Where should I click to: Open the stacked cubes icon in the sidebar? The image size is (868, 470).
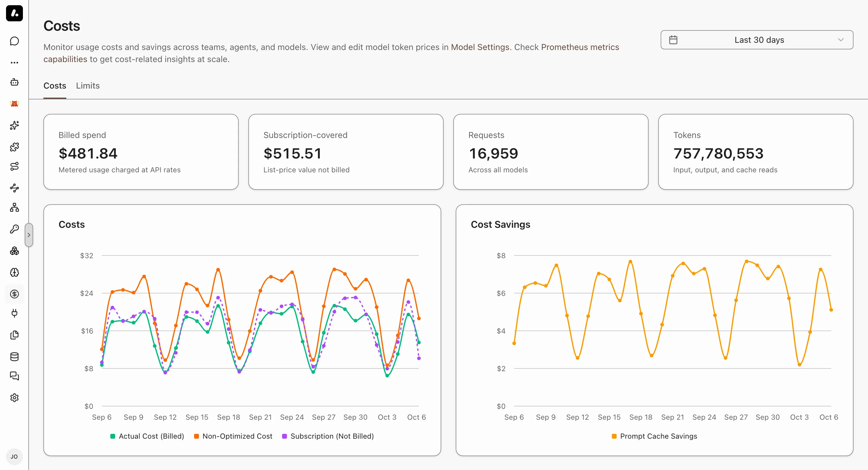[14, 251]
